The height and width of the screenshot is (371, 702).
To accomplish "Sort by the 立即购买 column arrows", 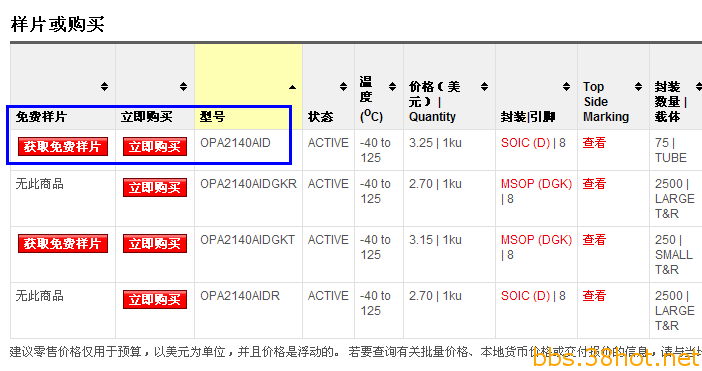I will click(183, 86).
